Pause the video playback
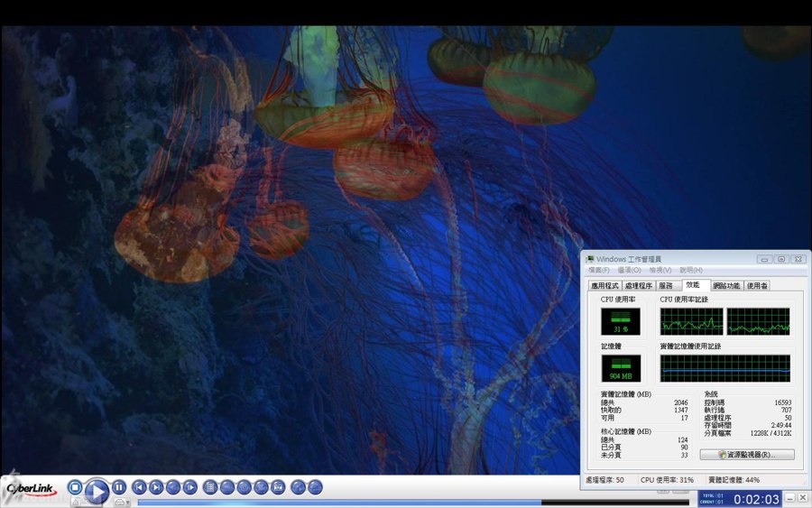 119,487
